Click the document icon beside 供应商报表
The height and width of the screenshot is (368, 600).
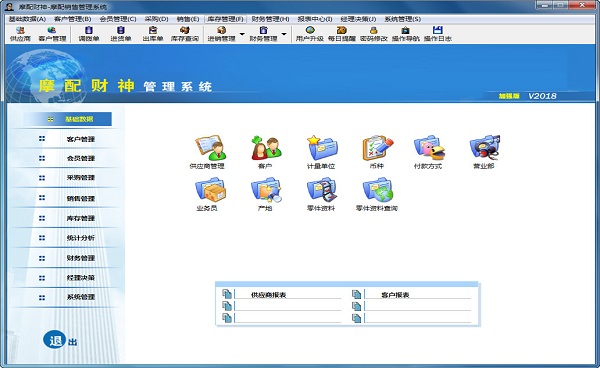coord(227,294)
